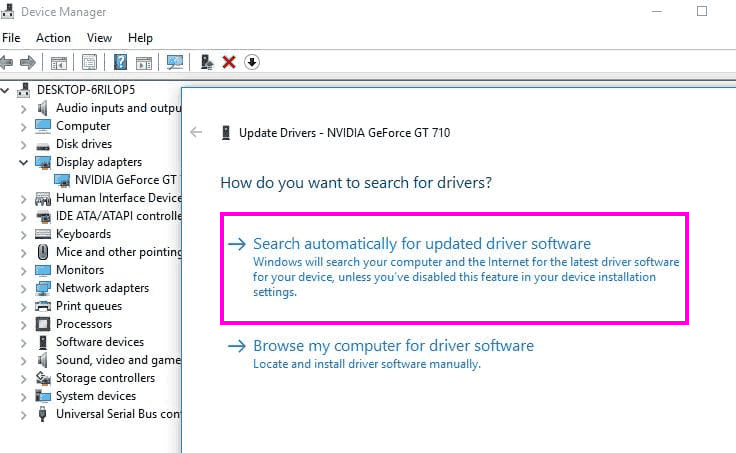The width and height of the screenshot is (736, 453).
Task: Click the red X Uninstall device icon
Action: pos(229,62)
